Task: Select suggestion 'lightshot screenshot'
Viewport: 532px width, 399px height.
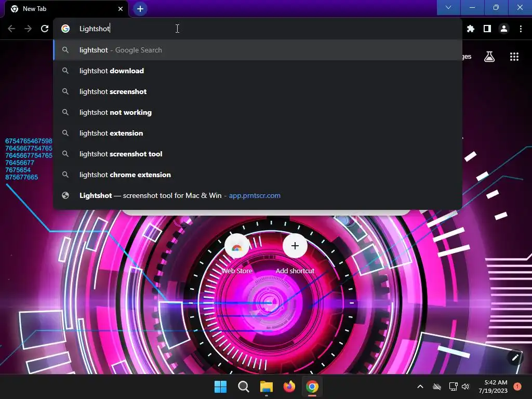Action: [258, 91]
